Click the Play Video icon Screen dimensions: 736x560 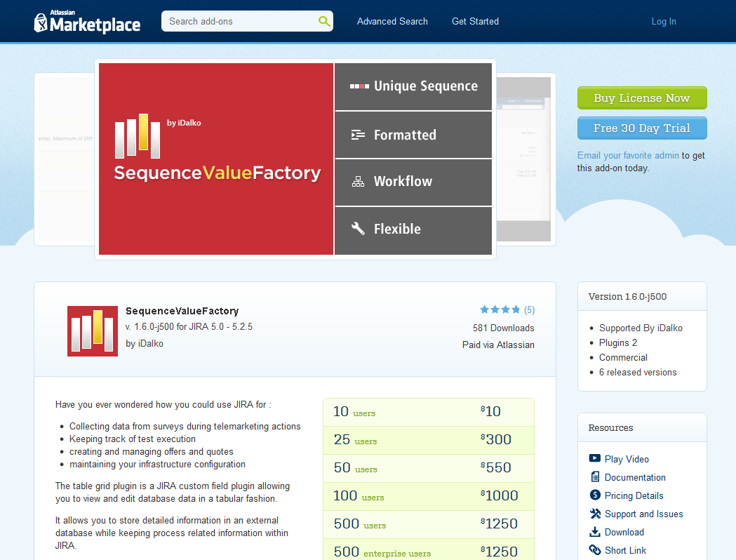click(x=595, y=459)
